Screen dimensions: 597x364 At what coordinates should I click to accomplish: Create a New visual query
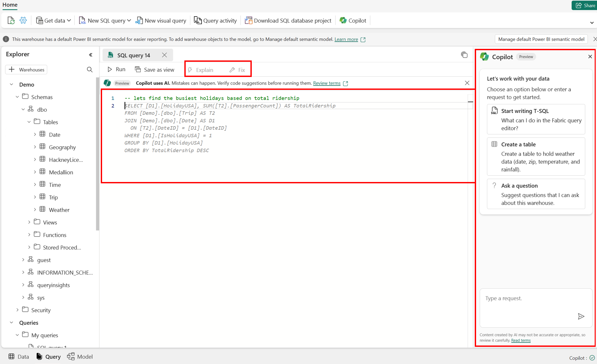[x=161, y=20]
